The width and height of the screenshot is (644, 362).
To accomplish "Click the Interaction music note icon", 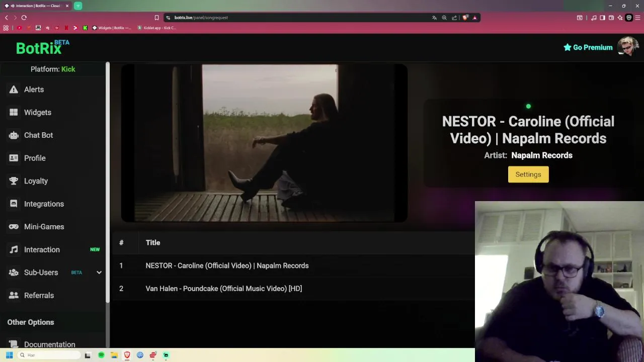I will (x=14, y=249).
